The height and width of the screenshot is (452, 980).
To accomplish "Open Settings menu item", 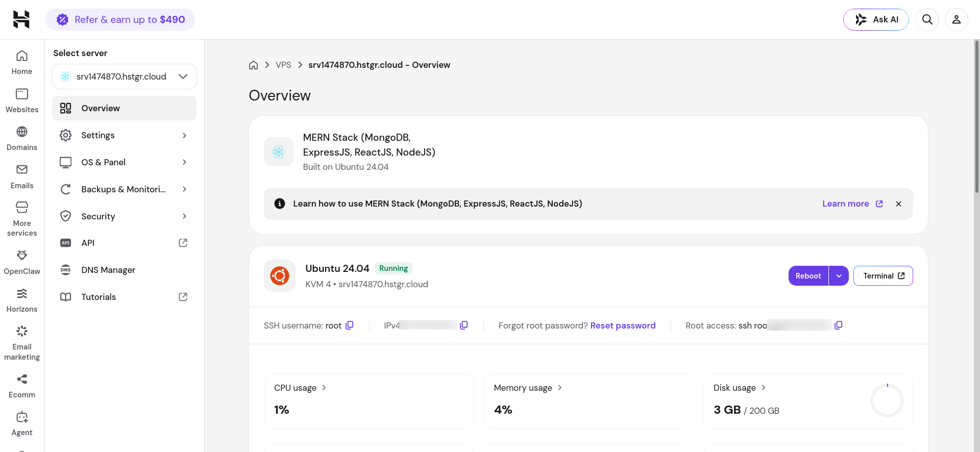I will click(124, 135).
